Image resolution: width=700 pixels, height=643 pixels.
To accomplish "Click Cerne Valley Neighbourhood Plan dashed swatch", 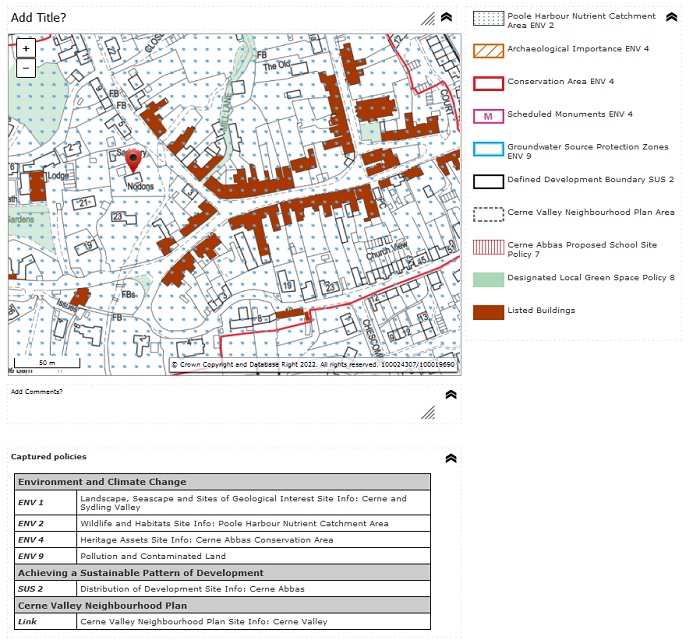I will 488,214.
